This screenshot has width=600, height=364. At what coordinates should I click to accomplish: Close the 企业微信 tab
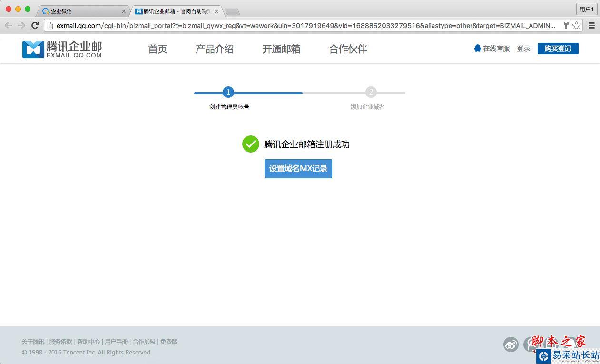[124, 11]
